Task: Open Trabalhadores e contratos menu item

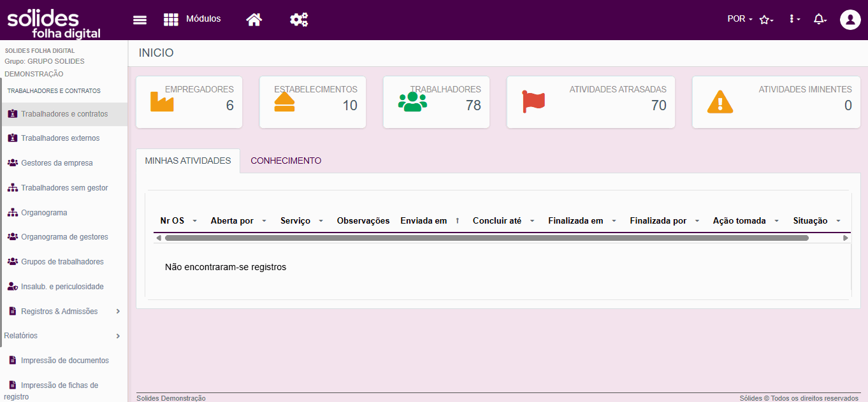Action: click(64, 114)
